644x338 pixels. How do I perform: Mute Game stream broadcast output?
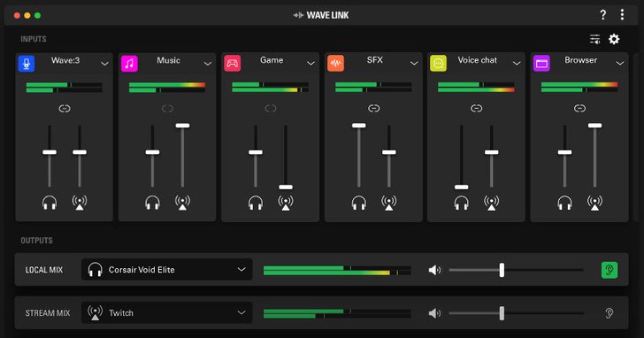point(286,203)
